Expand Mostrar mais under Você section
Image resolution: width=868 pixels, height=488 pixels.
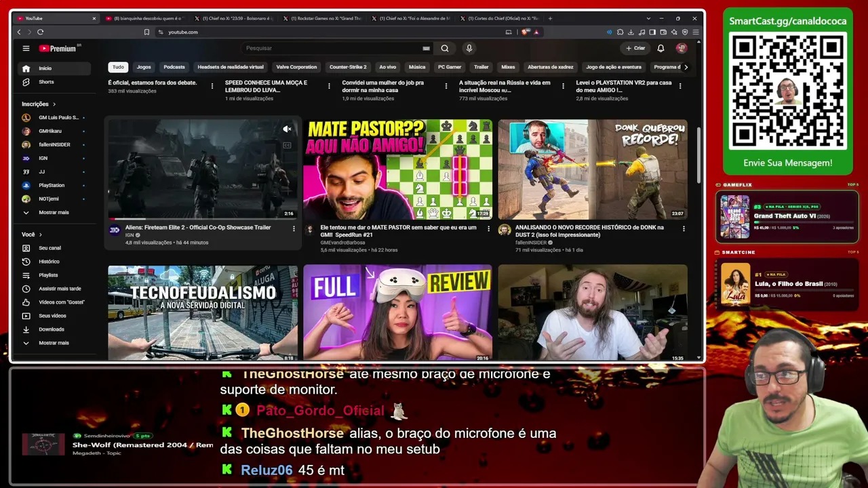tap(55, 343)
